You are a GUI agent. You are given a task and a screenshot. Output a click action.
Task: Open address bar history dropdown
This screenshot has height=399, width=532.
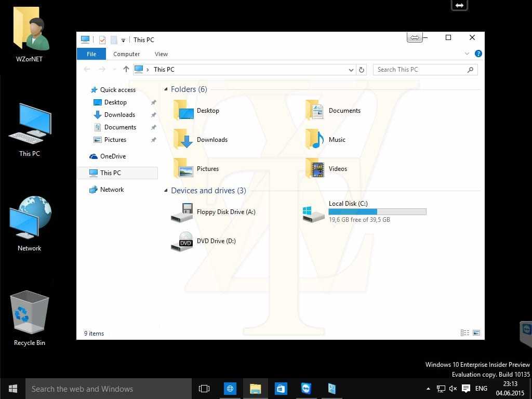(351, 70)
